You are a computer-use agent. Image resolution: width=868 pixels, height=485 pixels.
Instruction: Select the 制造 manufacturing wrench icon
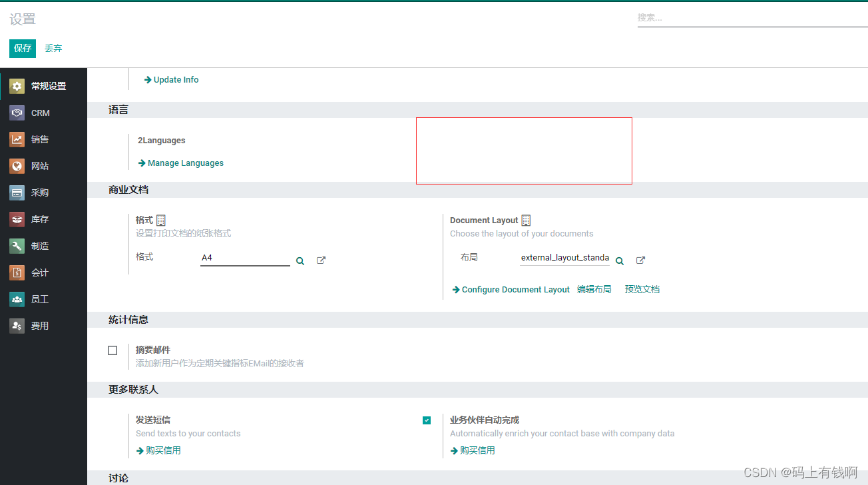pyautogui.click(x=16, y=245)
